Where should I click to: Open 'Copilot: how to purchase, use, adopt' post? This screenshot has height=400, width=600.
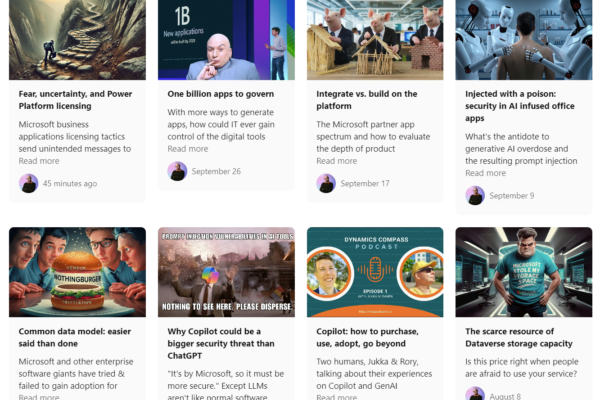tap(367, 337)
